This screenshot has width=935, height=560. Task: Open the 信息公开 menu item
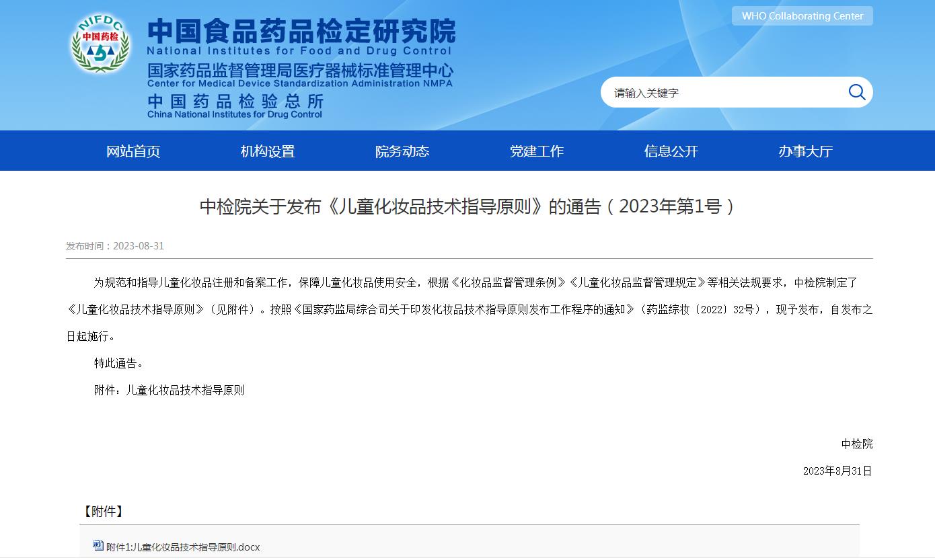(671, 151)
